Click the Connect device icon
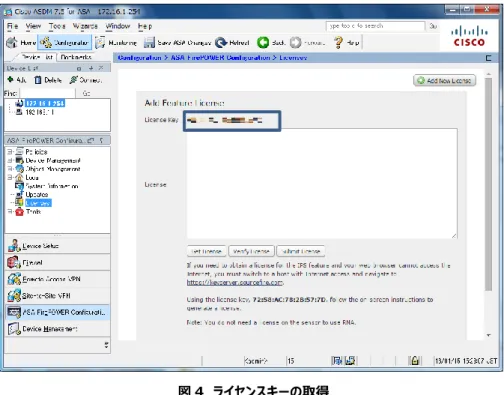 click(73, 80)
